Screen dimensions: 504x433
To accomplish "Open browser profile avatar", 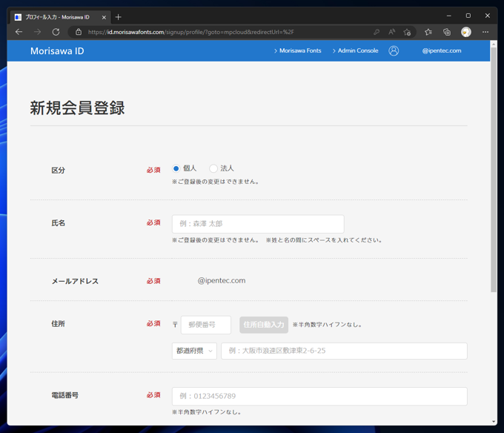I will coord(465,32).
